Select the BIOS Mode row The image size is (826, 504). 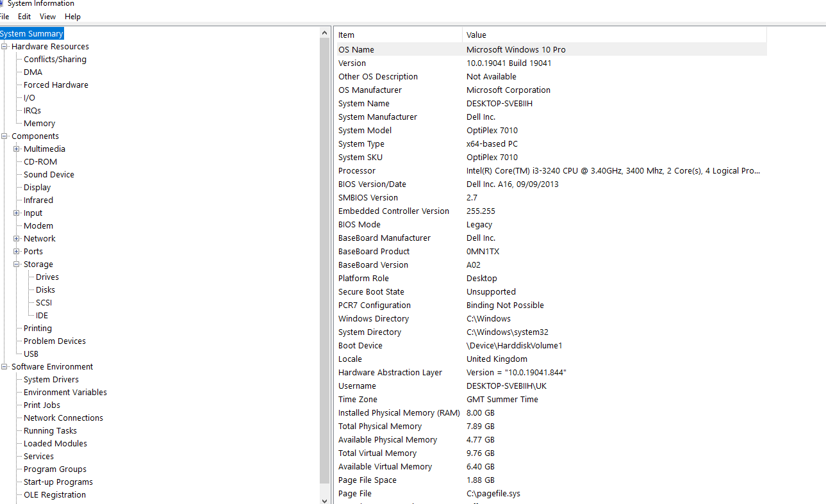click(x=550, y=224)
